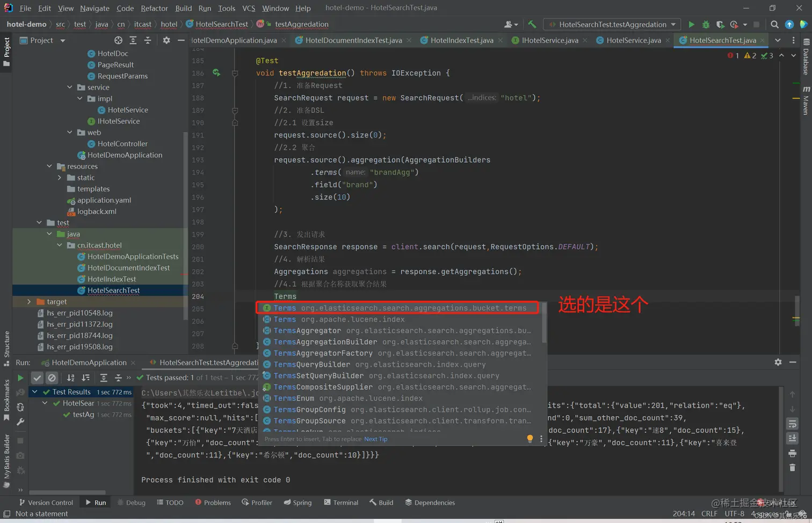Viewport: 812px width, 523px height.
Task: Sort test results alphabetically
Action: tap(70, 378)
